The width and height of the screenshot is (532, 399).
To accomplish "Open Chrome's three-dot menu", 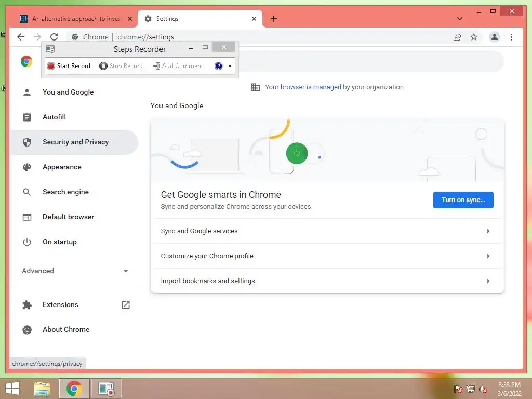I will (511, 37).
